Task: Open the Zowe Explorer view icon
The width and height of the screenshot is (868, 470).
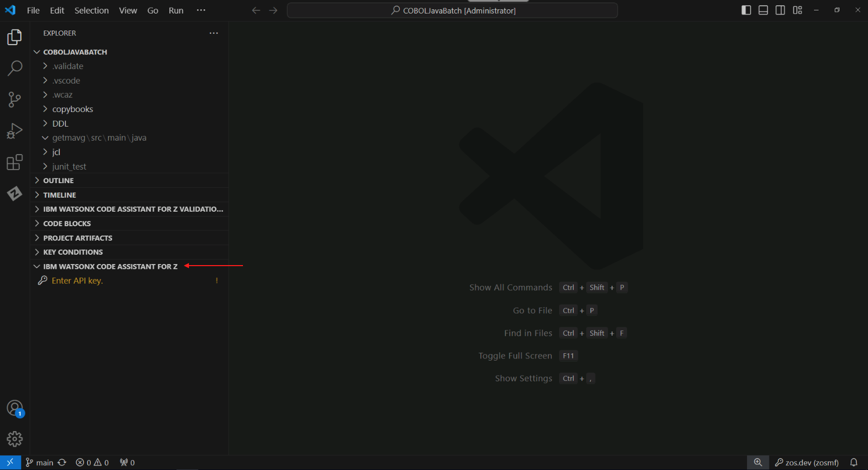Action: pyautogui.click(x=15, y=193)
